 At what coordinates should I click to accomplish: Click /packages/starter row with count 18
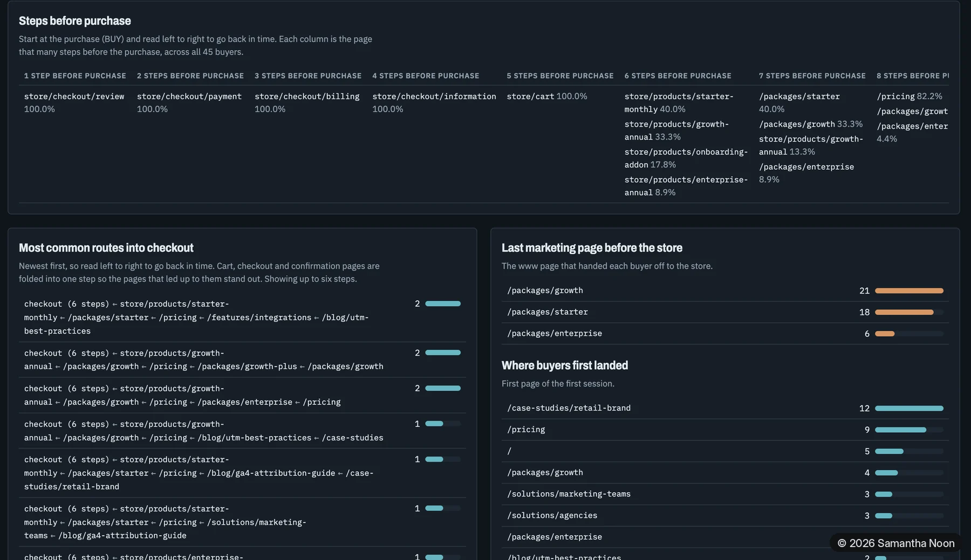pyautogui.click(x=725, y=312)
